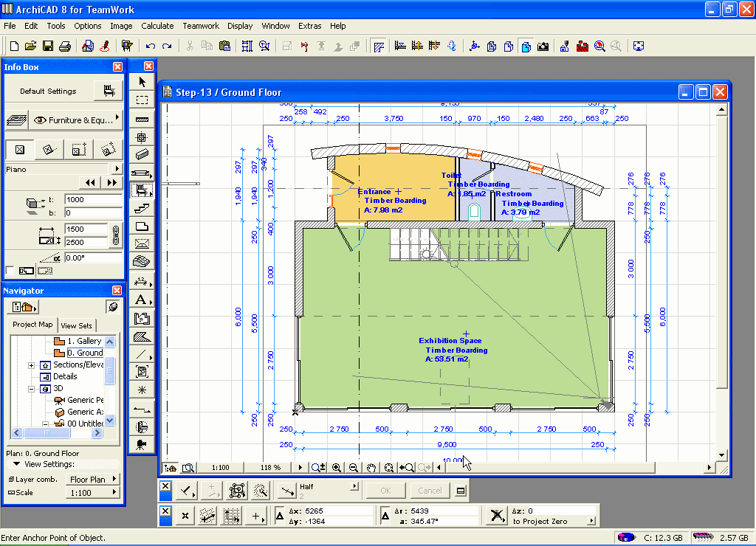The image size is (756, 546).
Task: Open the 1:100 Scale dropdown in Navigator
Action: click(x=92, y=493)
